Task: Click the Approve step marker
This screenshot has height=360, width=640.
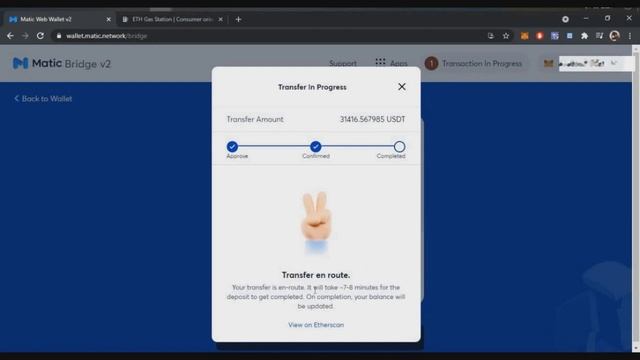Action: (232, 147)
